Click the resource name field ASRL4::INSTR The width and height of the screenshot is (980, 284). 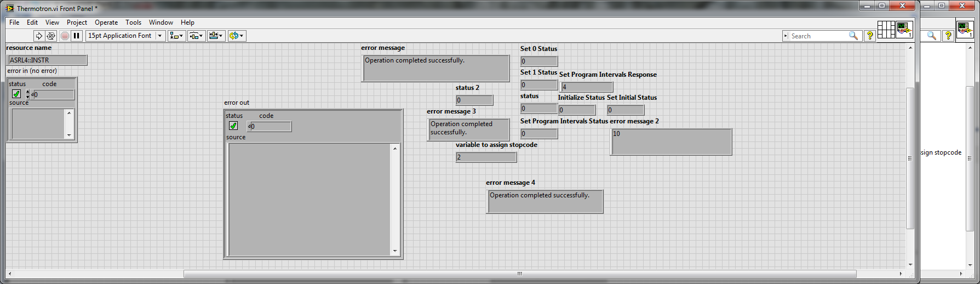point(48,60)
